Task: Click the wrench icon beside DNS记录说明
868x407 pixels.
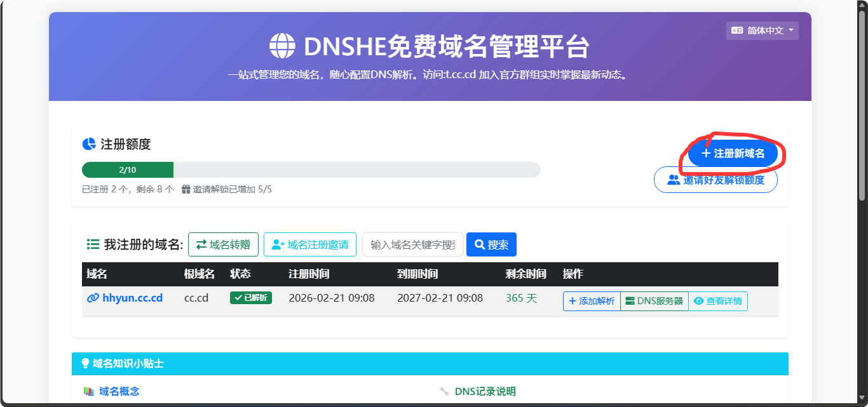Action: pyautogui.click(x=445, y=391)
